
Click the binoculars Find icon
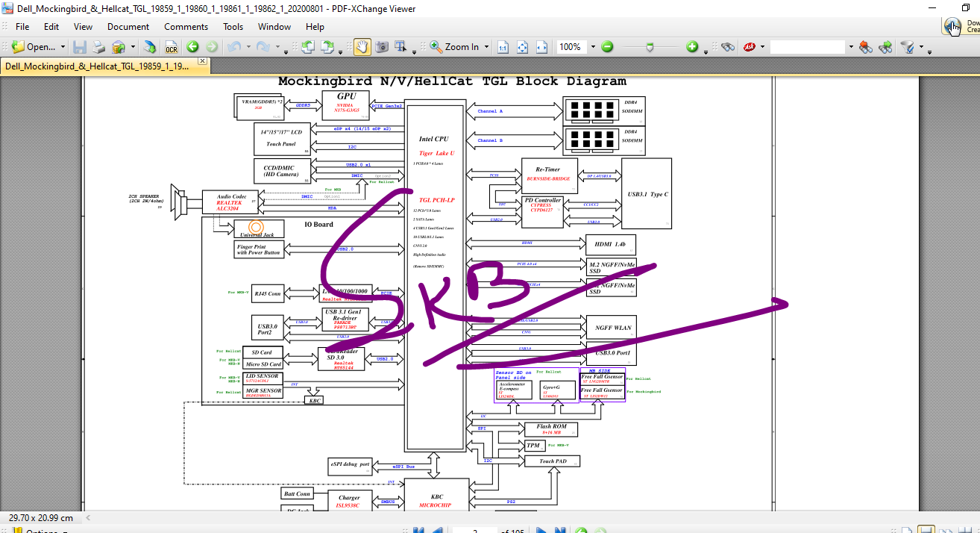(728, 46)
